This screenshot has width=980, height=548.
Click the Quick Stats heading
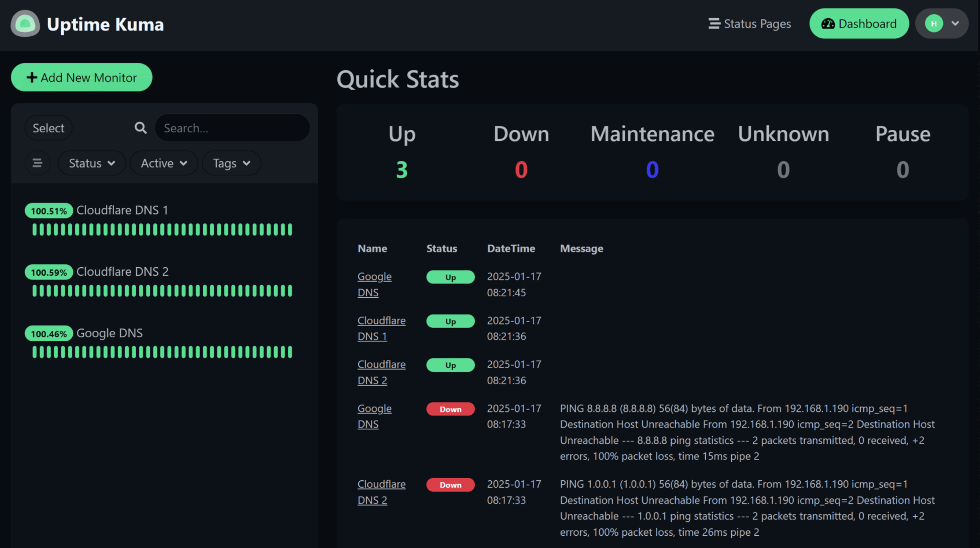click(397, 79)
